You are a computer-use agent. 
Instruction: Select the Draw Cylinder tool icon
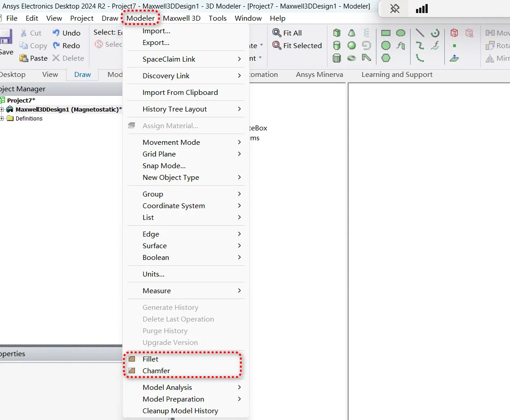337,45
